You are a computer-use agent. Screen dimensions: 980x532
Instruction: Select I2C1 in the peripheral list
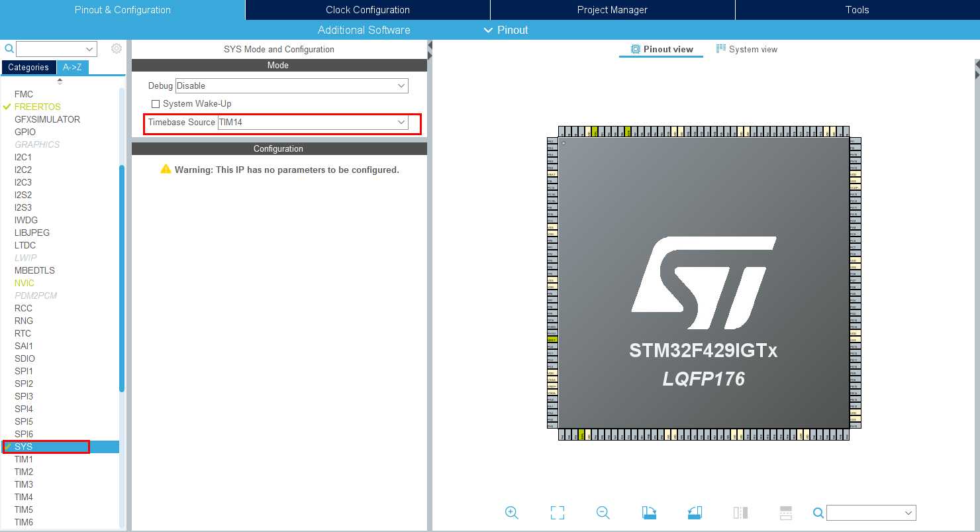23,157
